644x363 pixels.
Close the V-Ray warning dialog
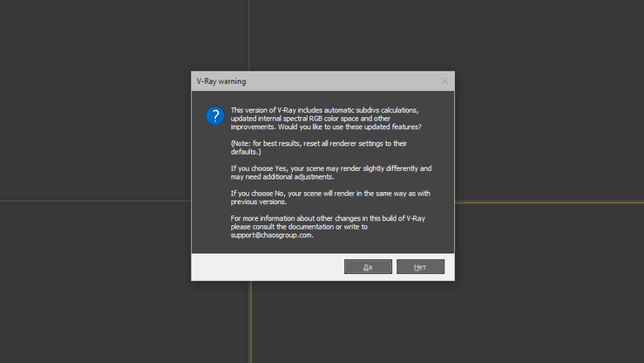[x=444, y=81]
